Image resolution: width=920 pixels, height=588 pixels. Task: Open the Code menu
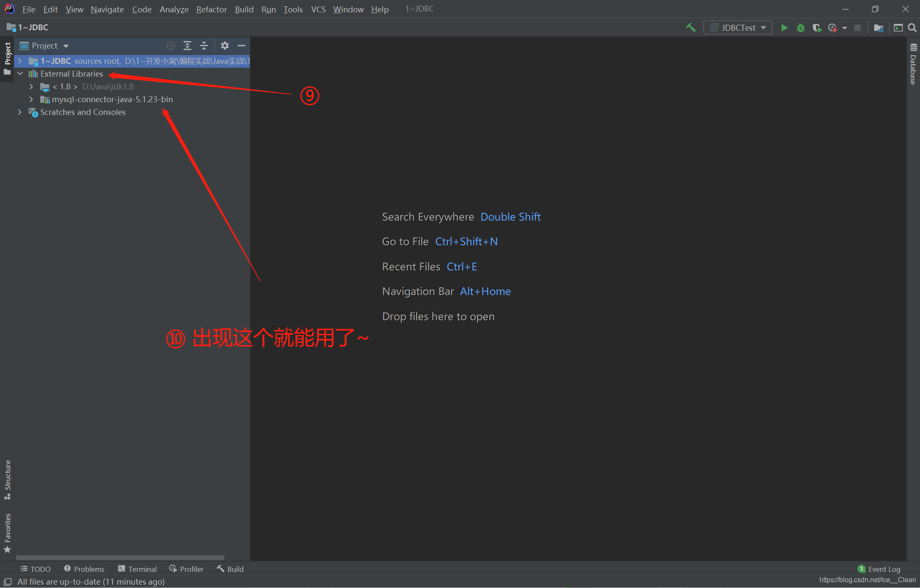[142, 9]
